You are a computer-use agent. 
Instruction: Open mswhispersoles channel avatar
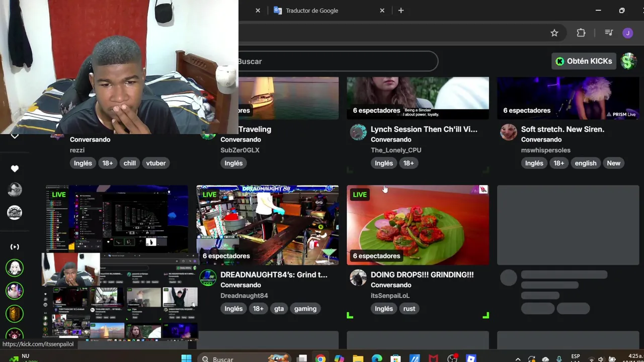[x=509, y=132]
